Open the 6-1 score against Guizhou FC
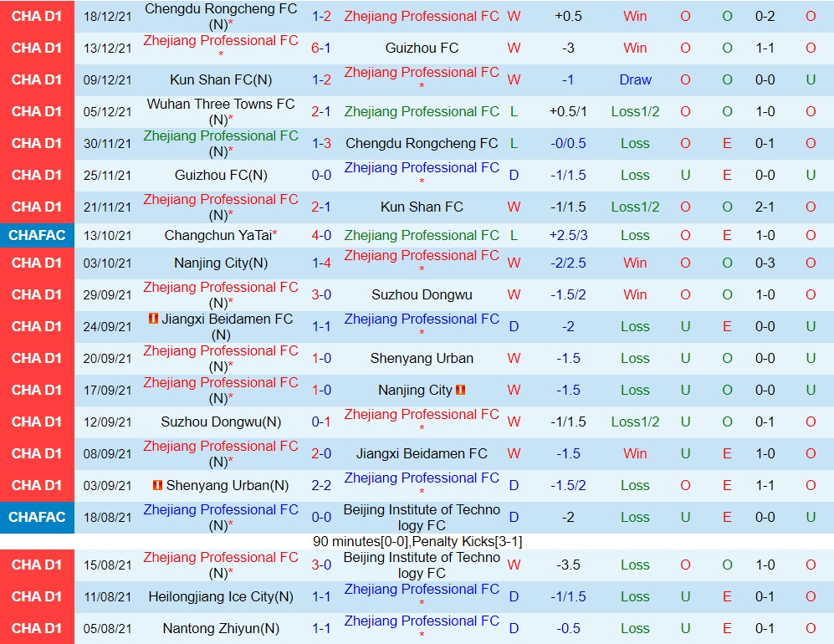This screenshot has width=834, height=644. 321,48
